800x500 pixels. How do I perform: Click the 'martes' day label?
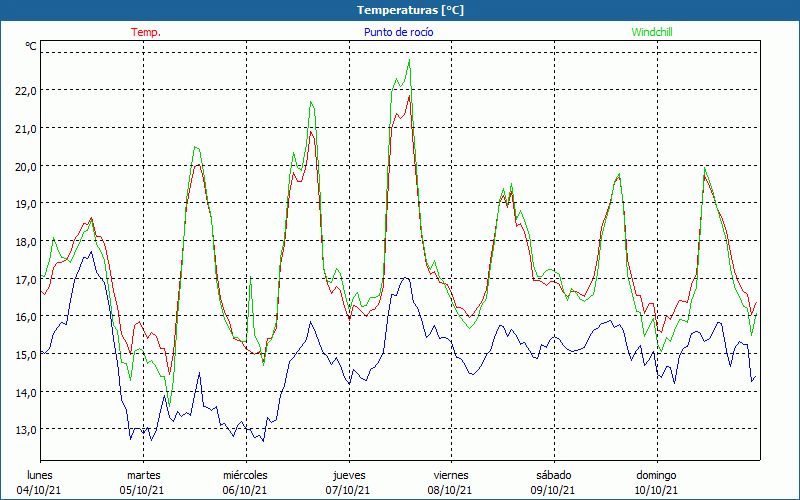(x=144, y=475)
